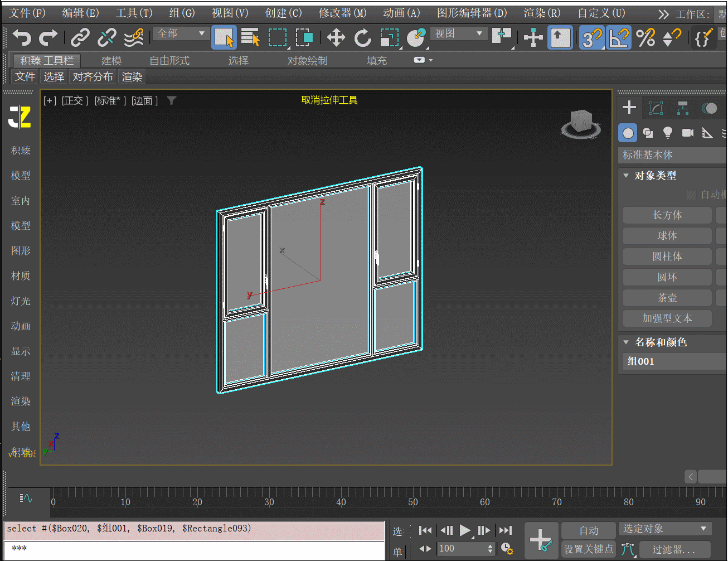
Task: Select the Shapes category icon
Action: [x=648, y=133]
